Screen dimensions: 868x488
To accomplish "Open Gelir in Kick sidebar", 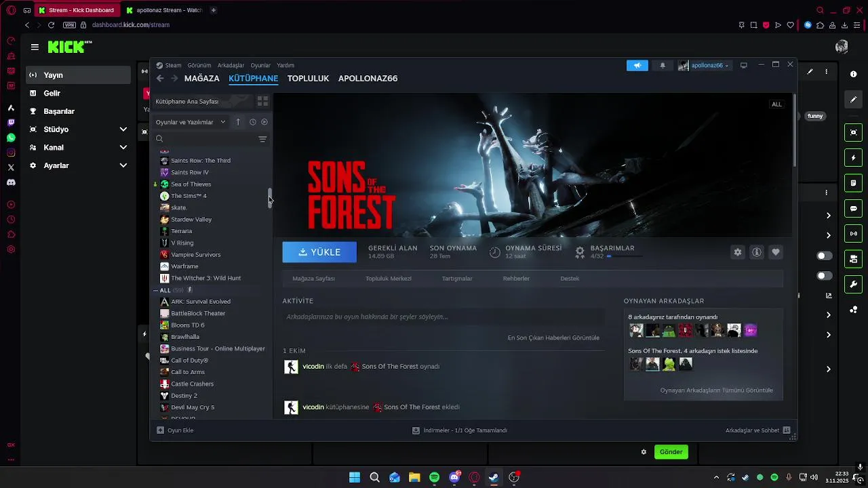I will pyautogui.click(x=78, y=94).
